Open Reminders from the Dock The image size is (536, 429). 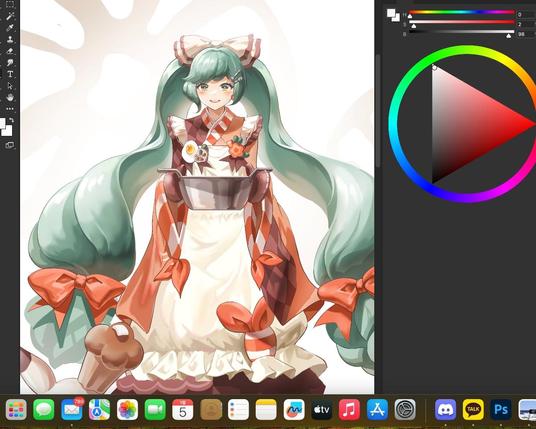pos(239,410)
